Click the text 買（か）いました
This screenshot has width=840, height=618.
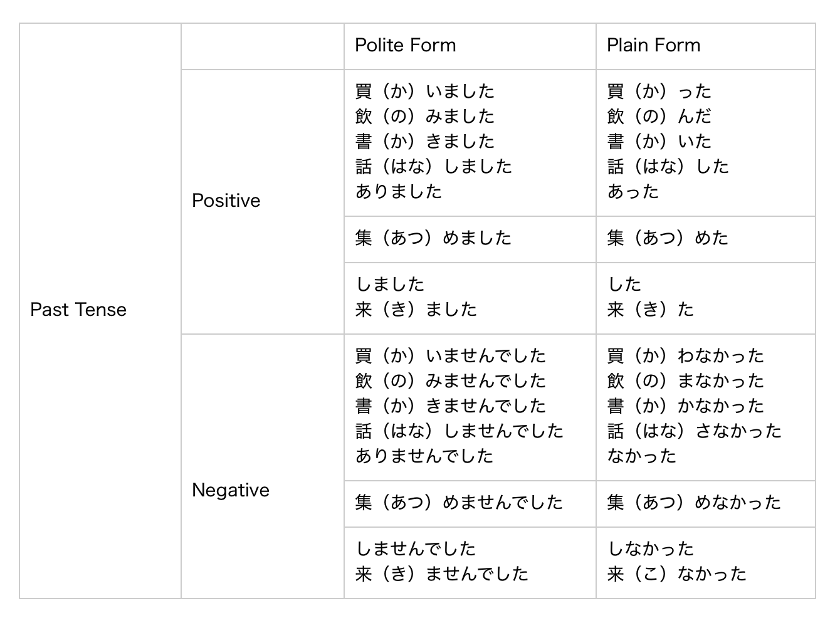pos(424,92)
